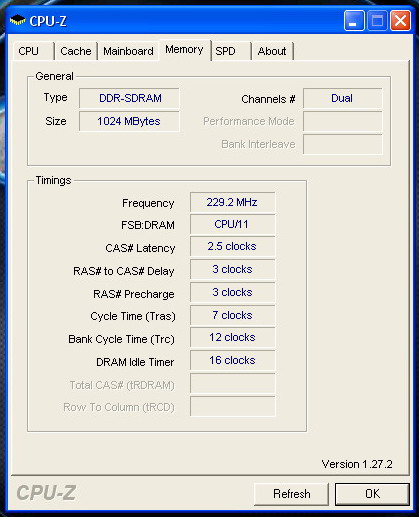Click the disabled maximize button

[377, 21]
